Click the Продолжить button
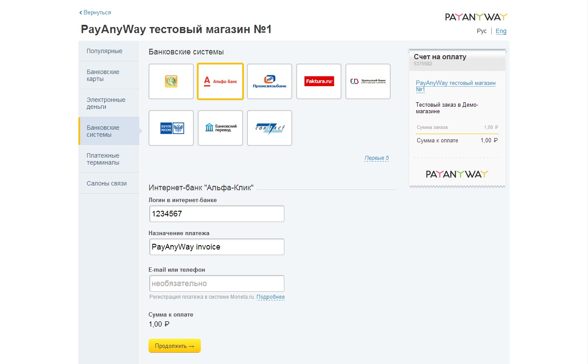588x364 pixels. point(175,346)
